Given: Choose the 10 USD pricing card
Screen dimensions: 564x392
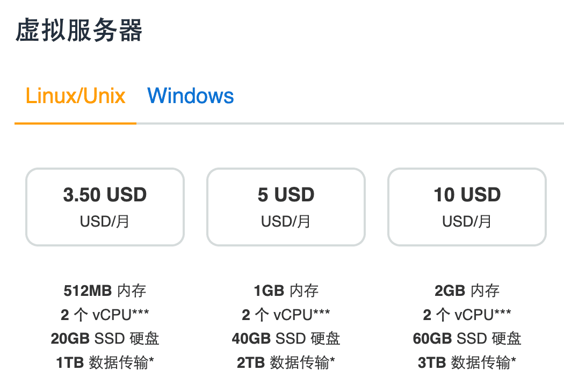Looking at the screenshot, I should click(x=467, y=207).
